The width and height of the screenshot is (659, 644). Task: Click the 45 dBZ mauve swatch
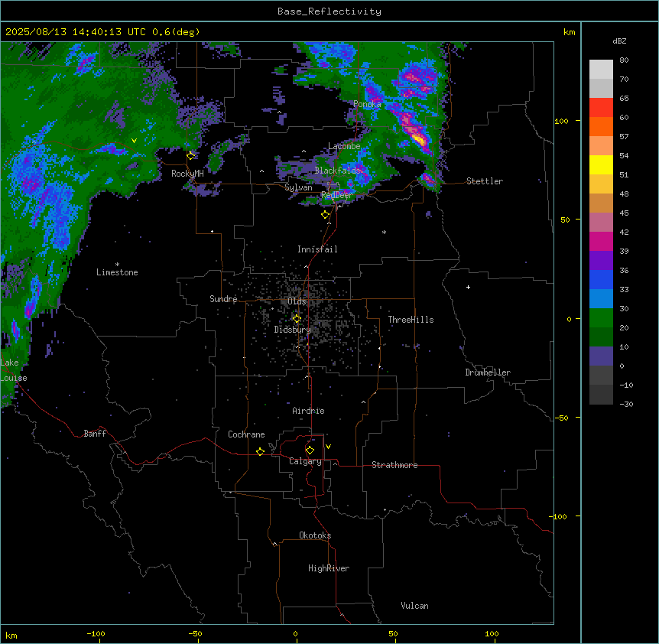[601, 223]
